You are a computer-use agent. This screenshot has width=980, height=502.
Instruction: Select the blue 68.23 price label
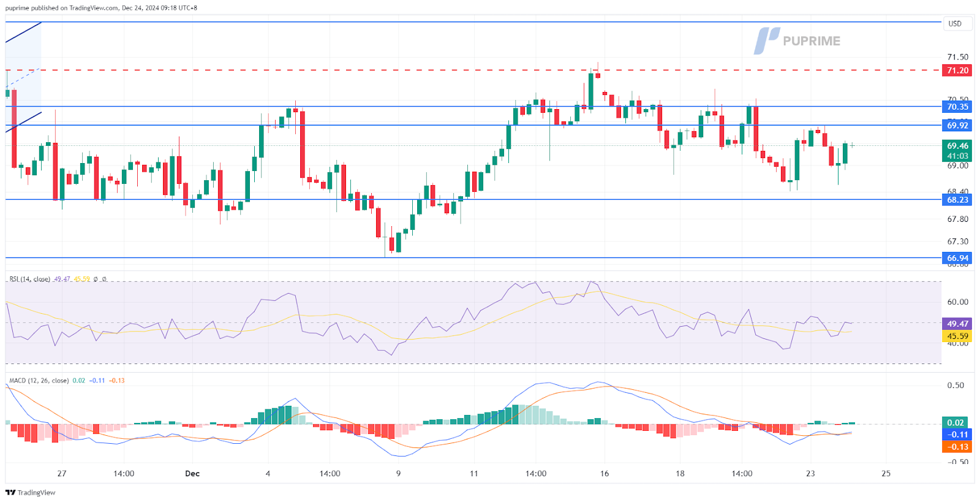[957, 200]
